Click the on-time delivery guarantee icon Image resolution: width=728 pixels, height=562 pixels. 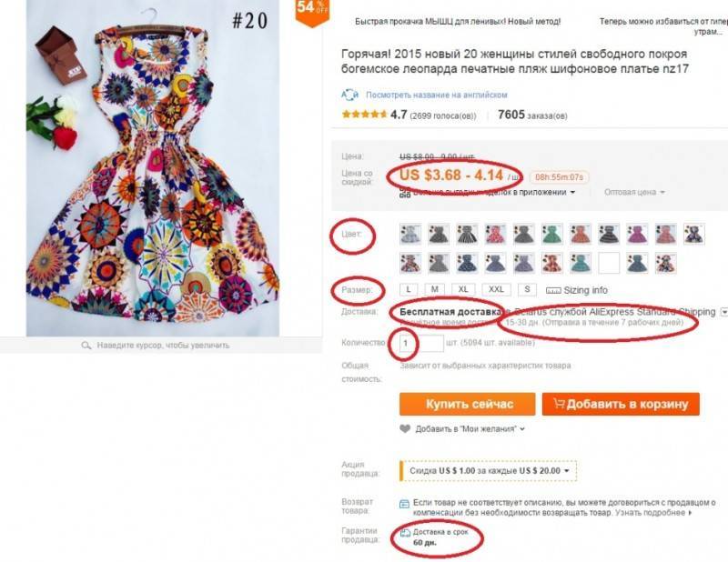[x=405, y=531]
